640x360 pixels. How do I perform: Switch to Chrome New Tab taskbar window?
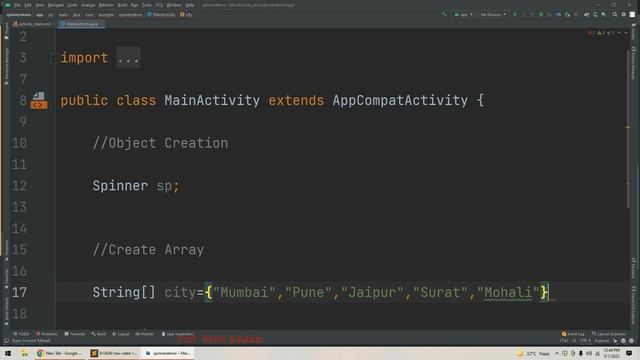60,353
